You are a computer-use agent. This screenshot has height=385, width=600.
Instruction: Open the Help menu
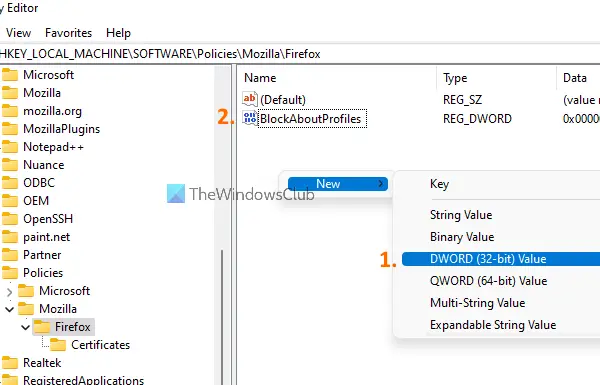[x=118, y=33]
